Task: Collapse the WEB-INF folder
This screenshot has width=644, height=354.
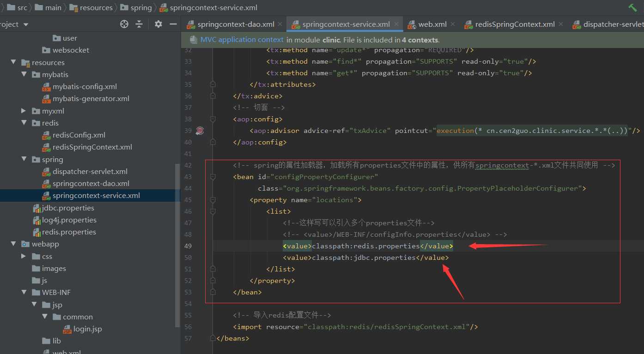Action: tap(24, 292)
